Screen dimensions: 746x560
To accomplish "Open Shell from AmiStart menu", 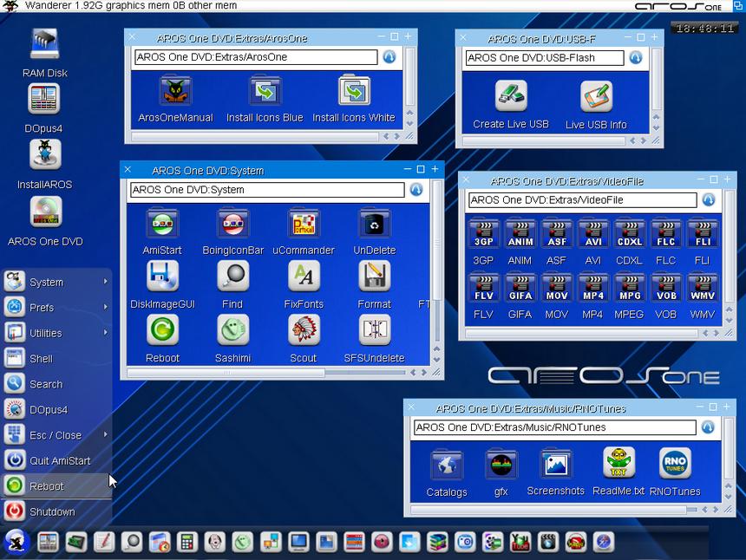I will [56, 358].
